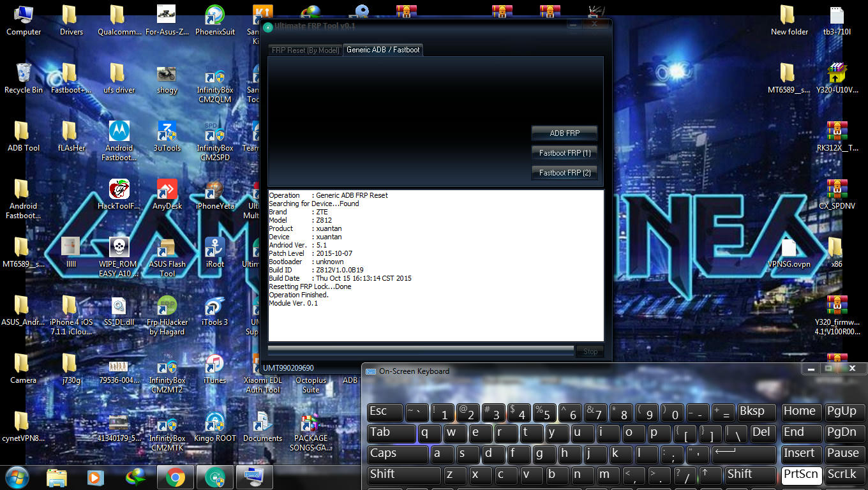Select the PACKAGE SONGS GA... icon

(x=311, y=433)
